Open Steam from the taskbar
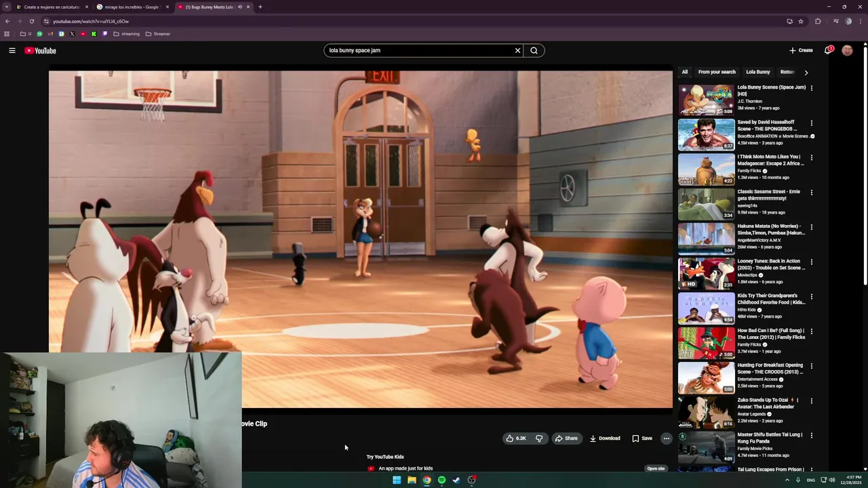This screenshot has height=488, width=868. point(456,480)
